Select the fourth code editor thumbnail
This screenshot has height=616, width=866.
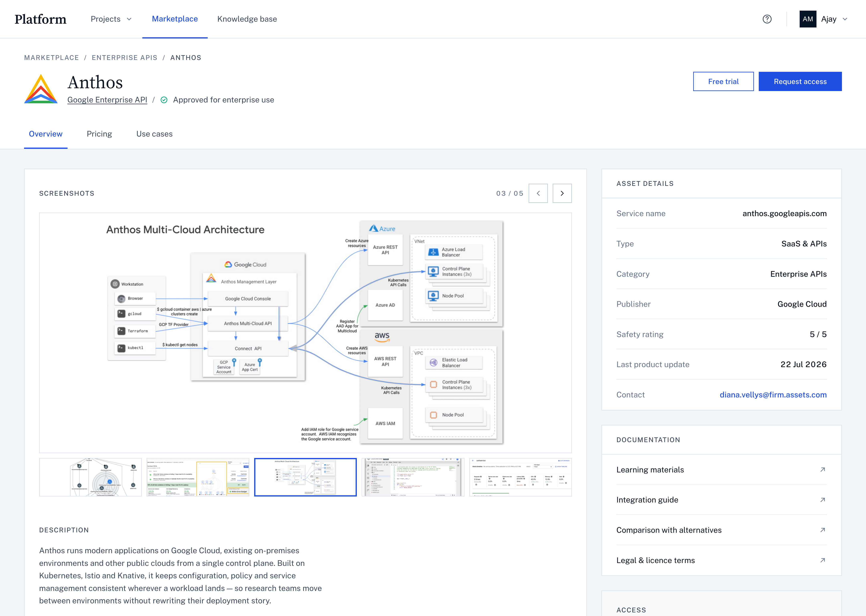[x=413, y=477]
